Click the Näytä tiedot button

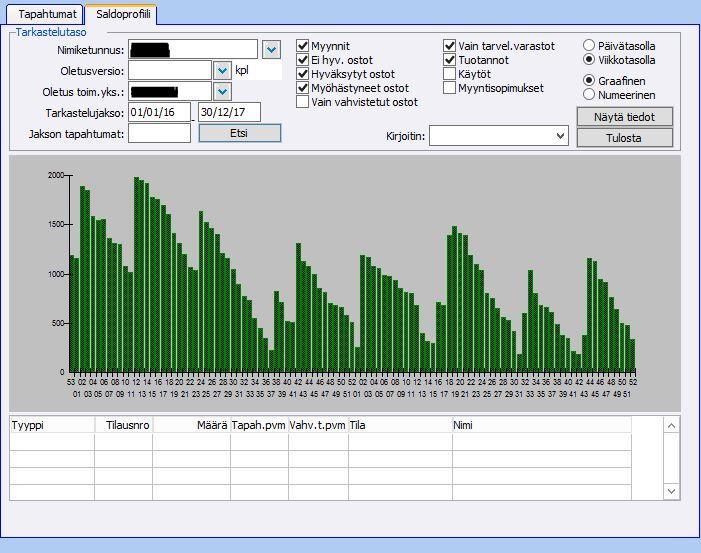point(625,117)
